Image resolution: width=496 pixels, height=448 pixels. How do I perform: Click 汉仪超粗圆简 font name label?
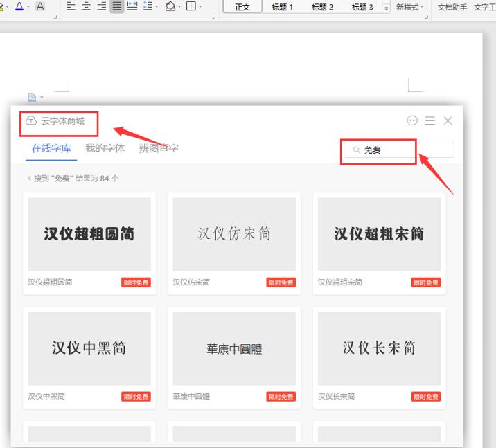point(50,282)
